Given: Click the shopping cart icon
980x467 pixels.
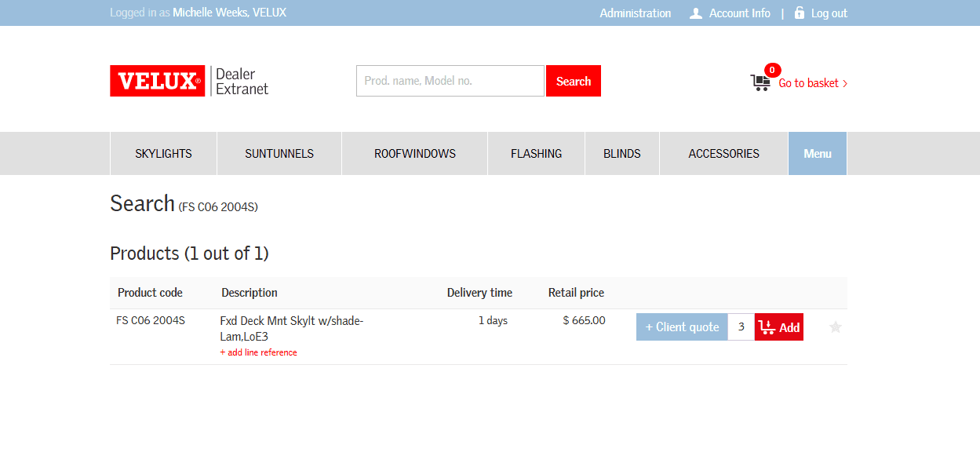Looking at the screenshot, I should pyautogui.click(x=760, y=82).
